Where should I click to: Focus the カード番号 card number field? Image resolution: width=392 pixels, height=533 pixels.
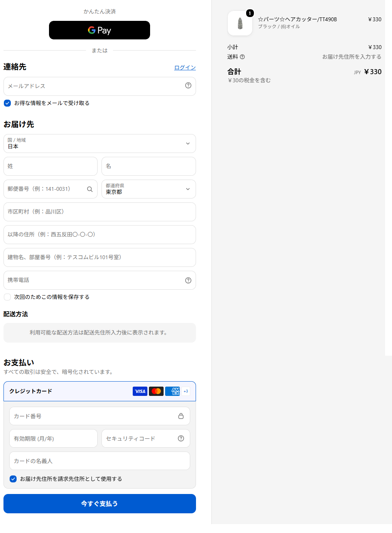pos(100,416)
